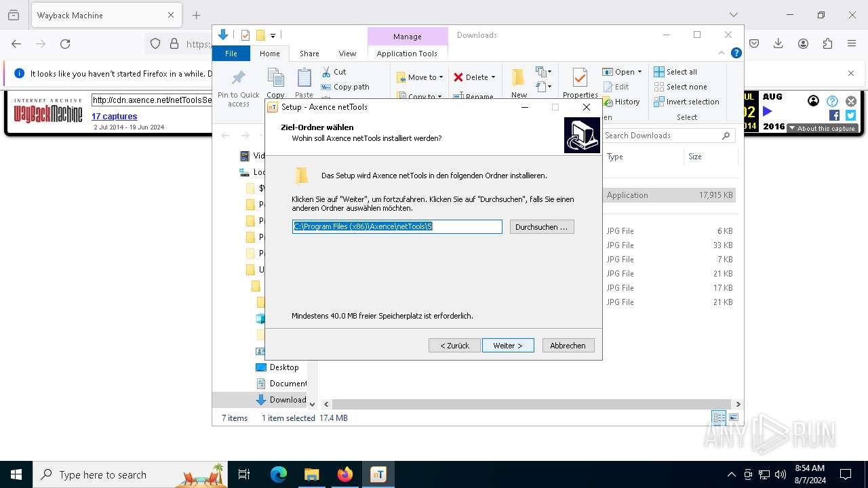
Task: Click Select all in ribbon
Action: (675, 72)
